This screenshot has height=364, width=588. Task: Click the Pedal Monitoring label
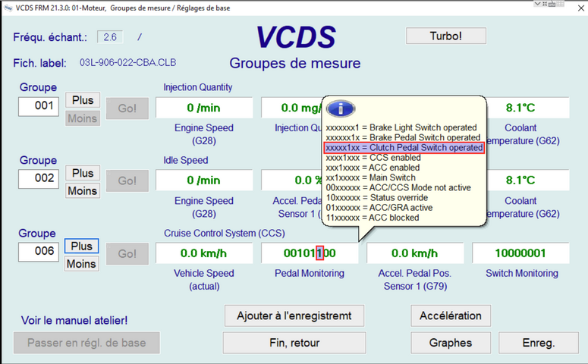pyautogui.click(x=310, y=273)
